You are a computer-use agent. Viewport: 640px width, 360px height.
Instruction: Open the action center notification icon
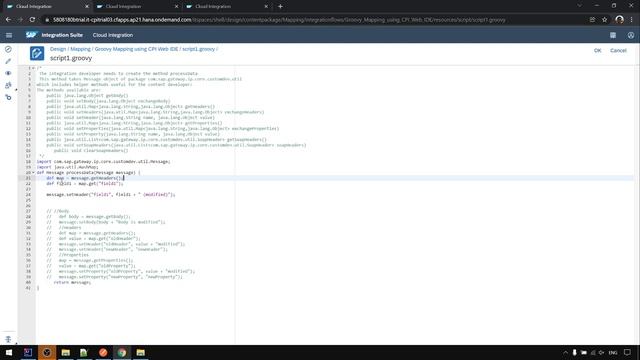tap(627, 353)
